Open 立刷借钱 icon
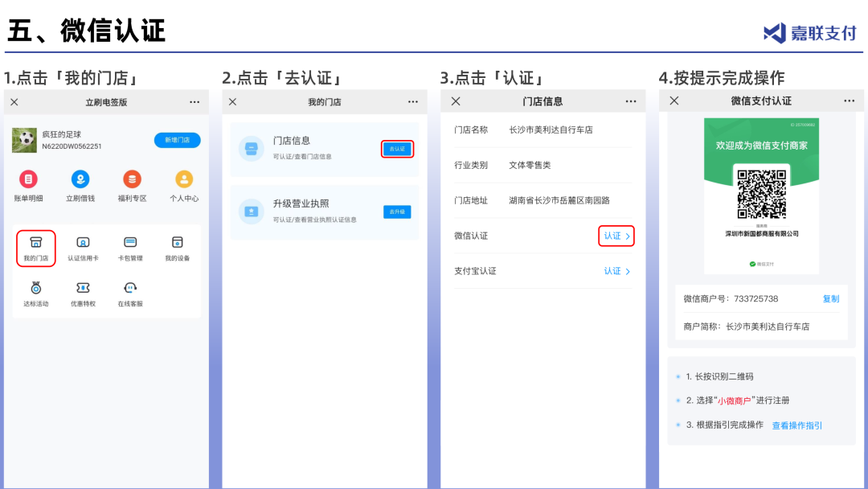 pyautogui.click(x=80, y=179)
